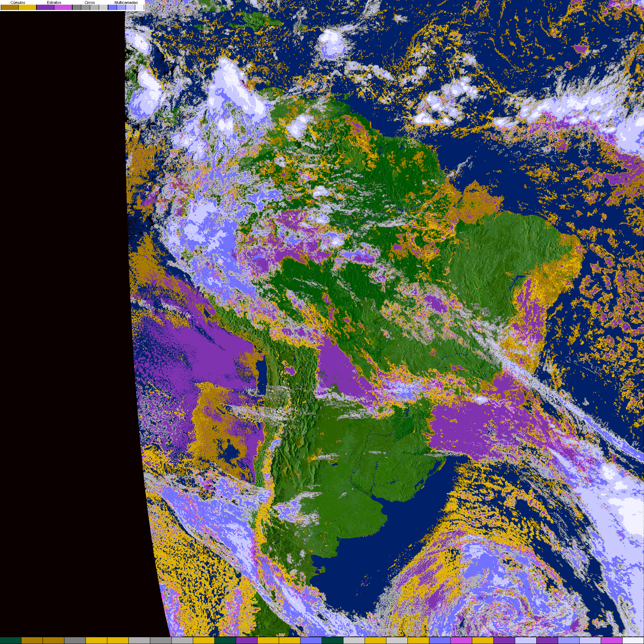This screenshot has height=644, width=644.
Task: Pick the third gray Cirros swatch
Action: pos(94,8)
